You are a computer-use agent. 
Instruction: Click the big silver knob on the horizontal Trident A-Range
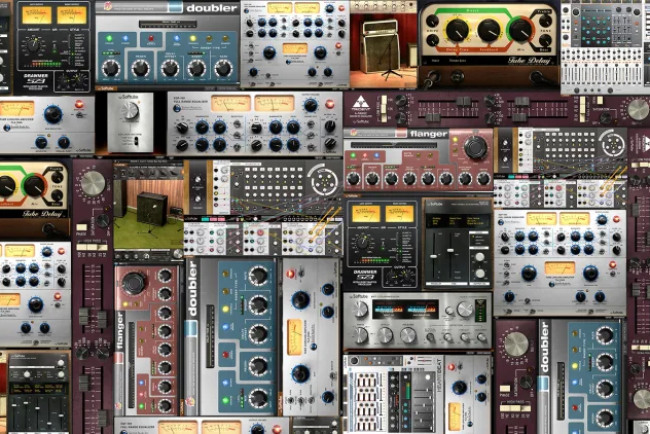pyautogui.click(x=638, y=109)
